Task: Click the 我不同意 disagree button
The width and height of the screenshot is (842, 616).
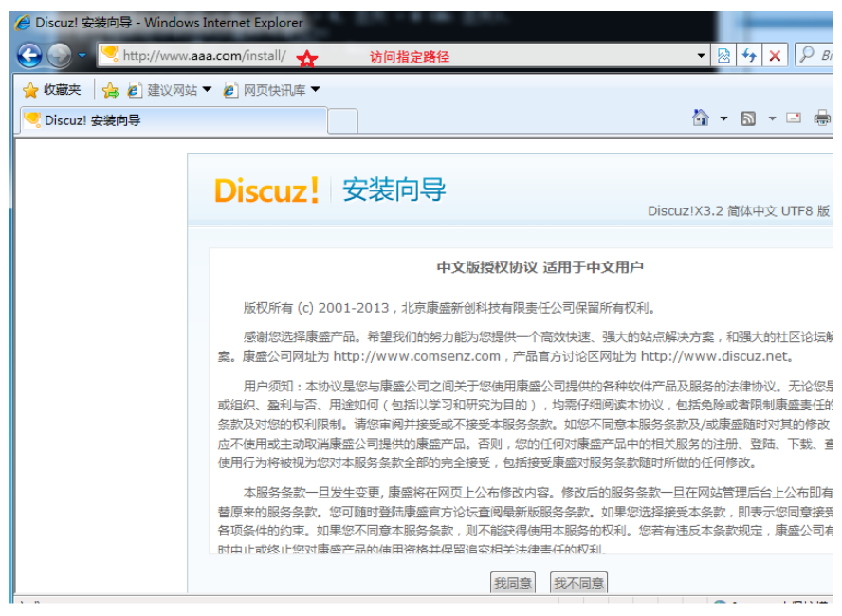Action: click(578, 583)
